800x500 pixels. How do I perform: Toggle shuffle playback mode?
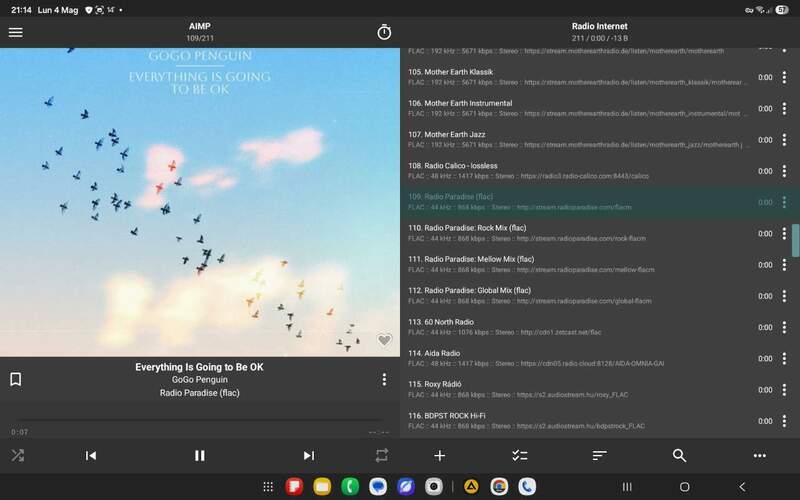pyautogui.click(x=17, y=455)
